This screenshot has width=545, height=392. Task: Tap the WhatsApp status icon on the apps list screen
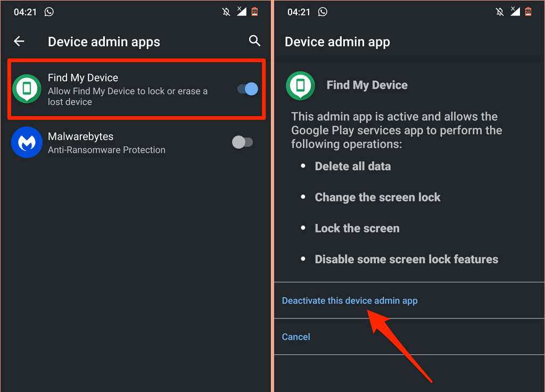(49, 11)
